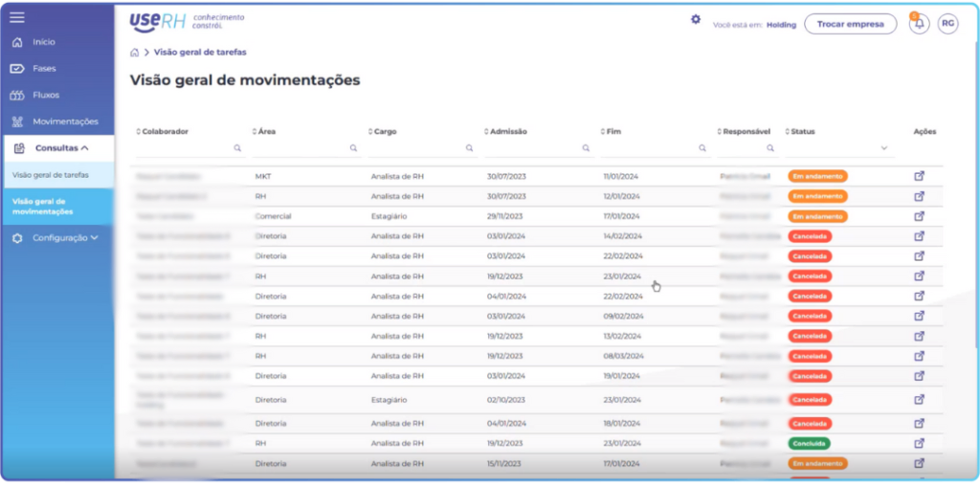Sort by the Responsável column arrows
The height and width of the screenshot is (486, 980).
coord(720,132)
